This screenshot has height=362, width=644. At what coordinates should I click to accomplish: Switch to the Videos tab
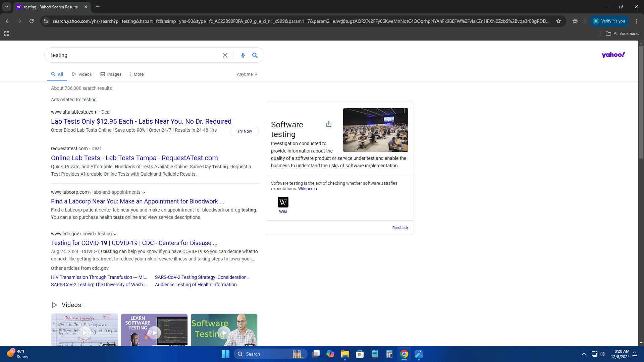click(x=82, y=74)
